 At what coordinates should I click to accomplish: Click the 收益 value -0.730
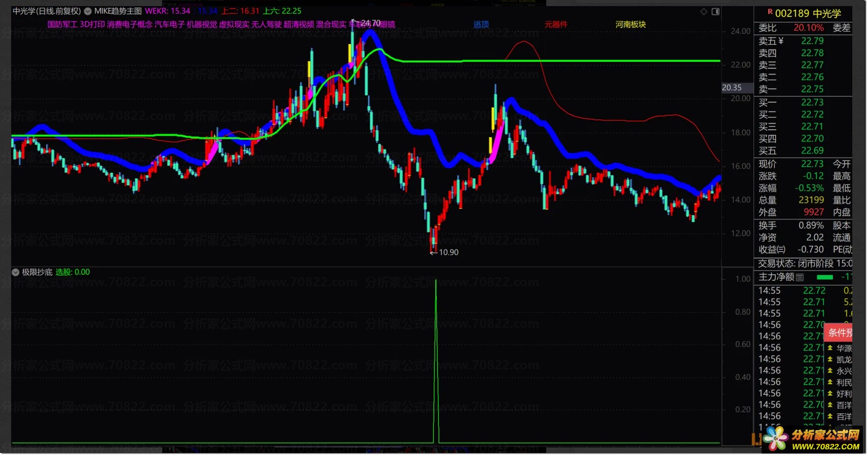[811, 250]
